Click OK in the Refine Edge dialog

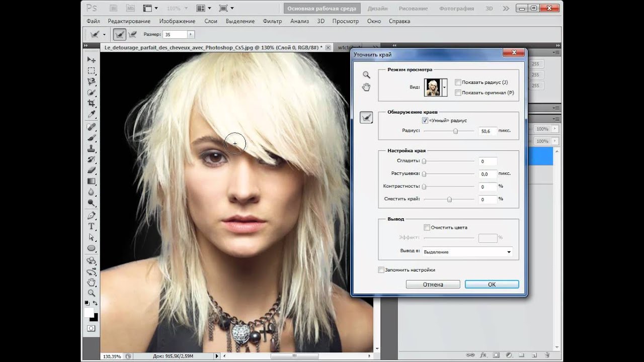coord(492,285)
